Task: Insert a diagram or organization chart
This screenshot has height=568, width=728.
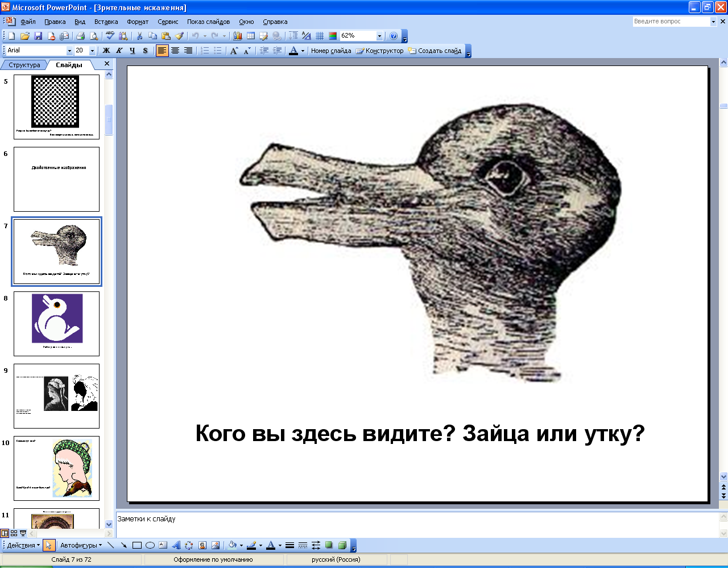Action: 189,545
